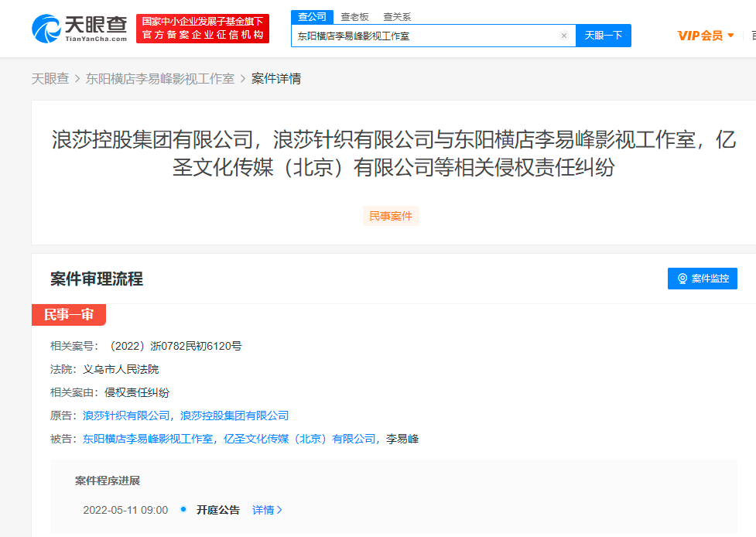
Task: Click the 民事案件 tag label
Action: (x=391, y=216)
